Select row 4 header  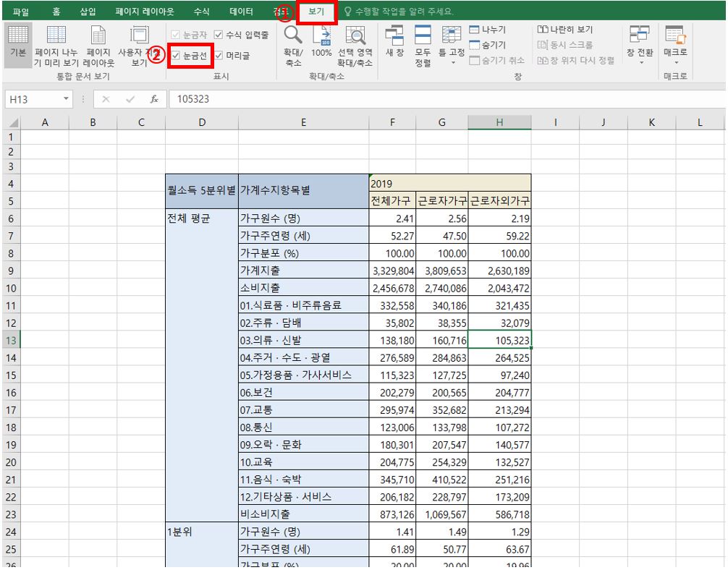(11, 184)
